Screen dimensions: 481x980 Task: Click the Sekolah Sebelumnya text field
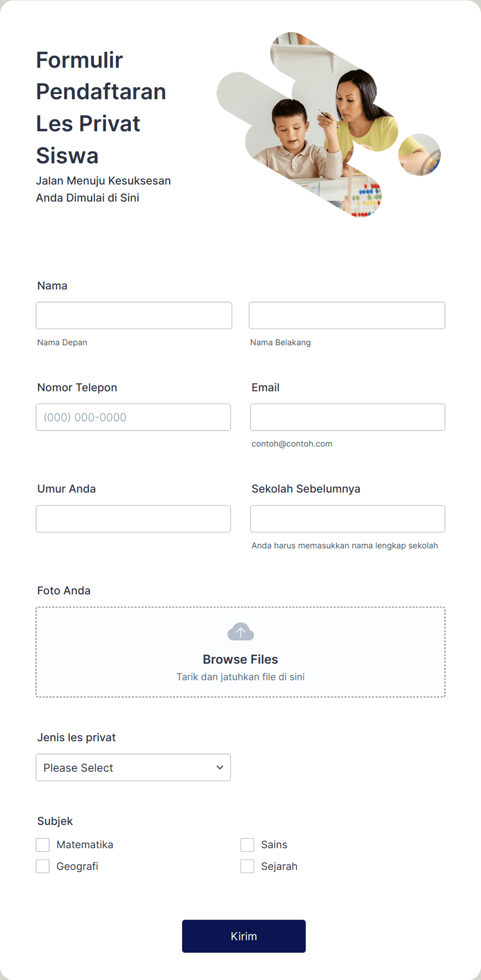(x=348, y=519)
